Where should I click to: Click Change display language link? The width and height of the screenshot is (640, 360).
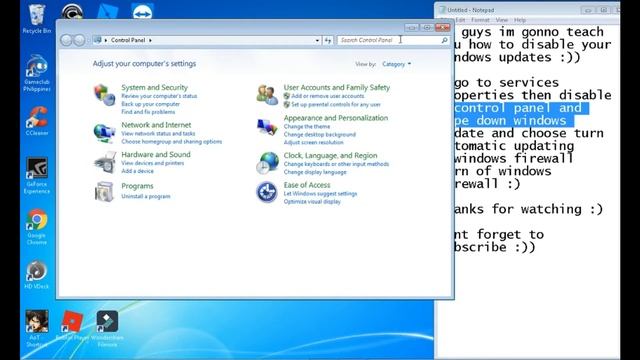[x=315, y=172]
